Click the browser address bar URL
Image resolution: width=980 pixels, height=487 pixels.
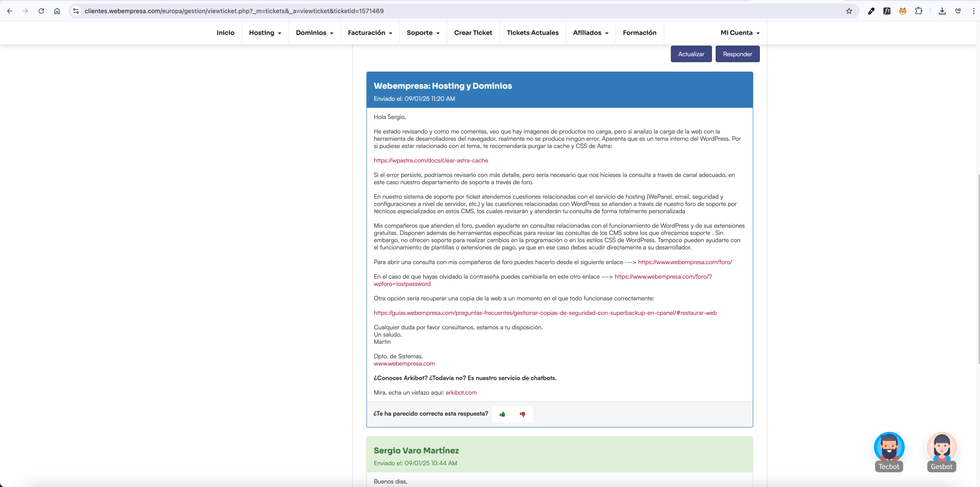234,11
